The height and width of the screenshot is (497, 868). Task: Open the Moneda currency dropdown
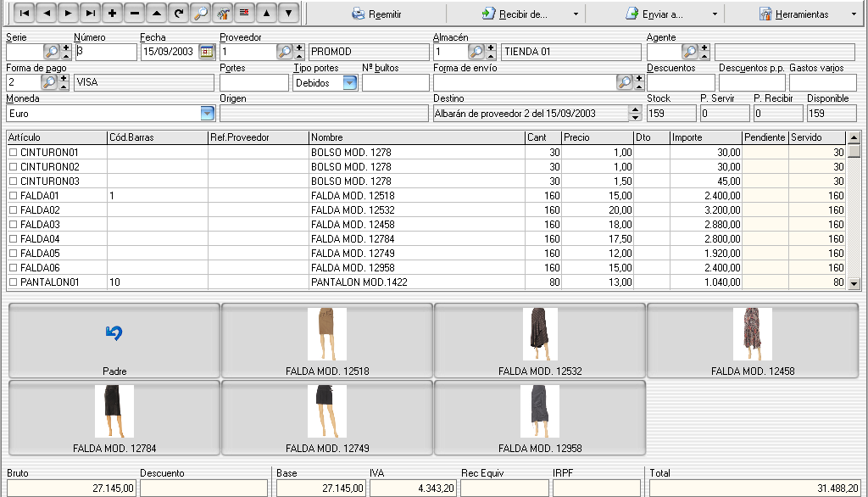pos(208,113)
